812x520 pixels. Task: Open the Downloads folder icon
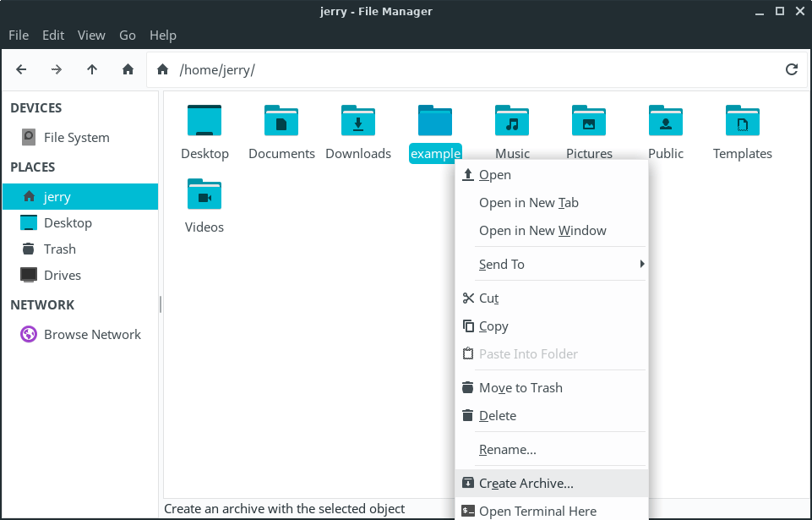[x=358, y=122]
